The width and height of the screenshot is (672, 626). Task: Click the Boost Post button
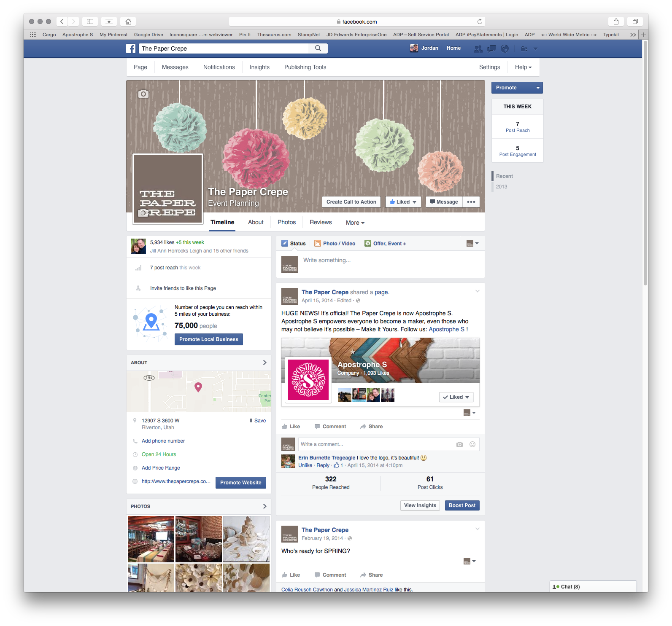pyautogui.click(x=462, y=505)
